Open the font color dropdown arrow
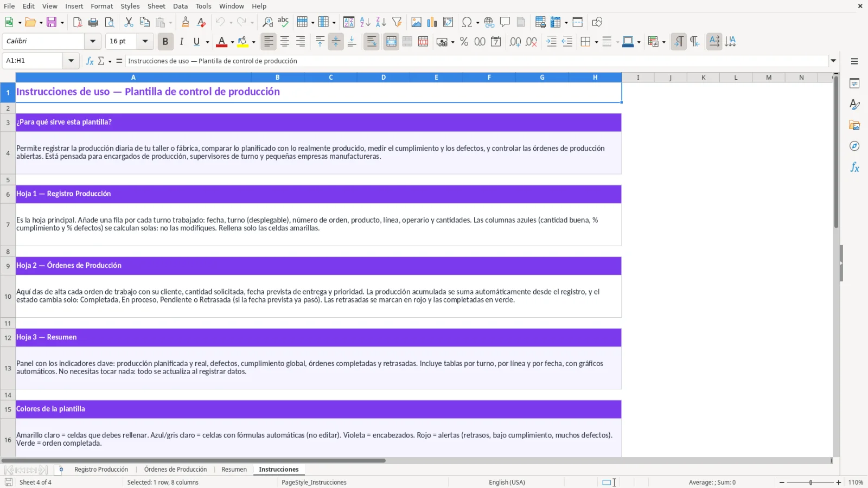868x488 pixels. coord(232,42)
